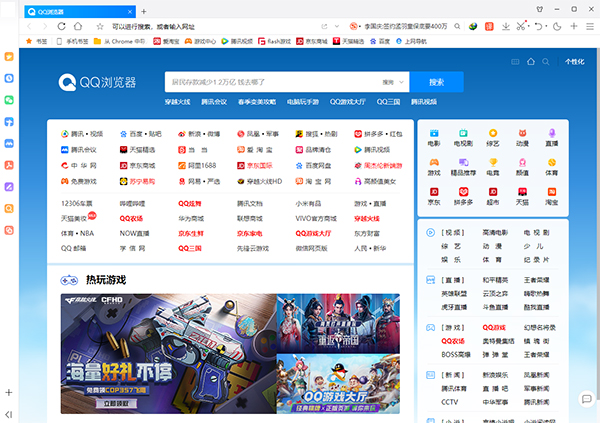
Task: Open the hamburger main menu
Action: coord(590,26)
